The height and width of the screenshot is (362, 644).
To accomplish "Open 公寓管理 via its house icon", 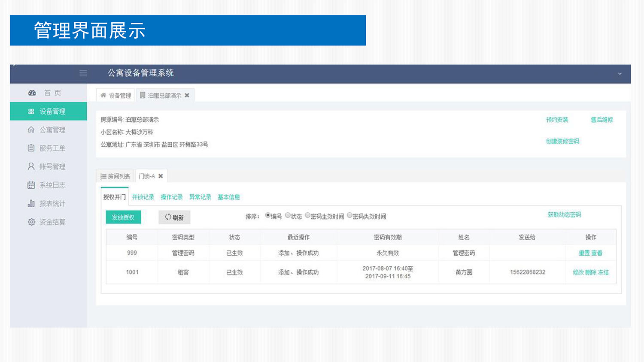I will coord(32,130).
